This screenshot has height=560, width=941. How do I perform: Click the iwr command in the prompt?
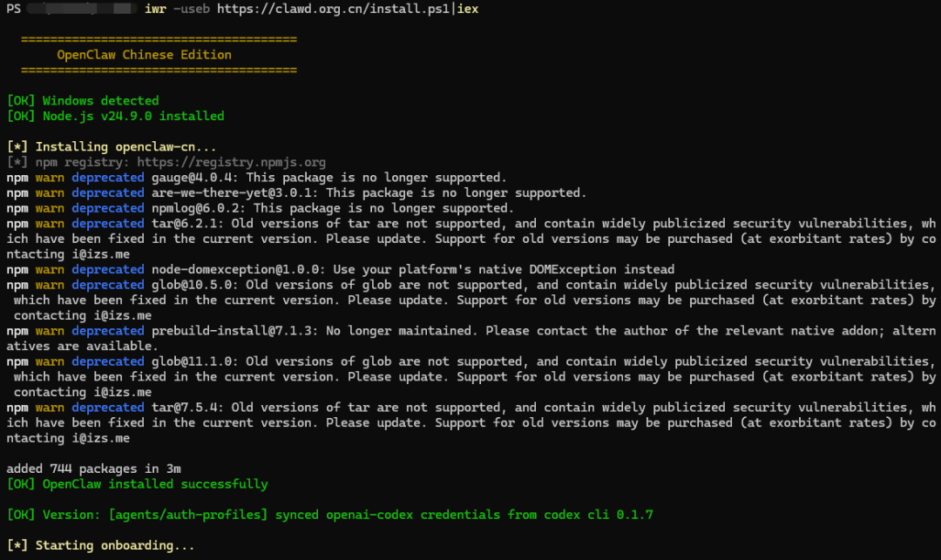click(x=155, y=9)
